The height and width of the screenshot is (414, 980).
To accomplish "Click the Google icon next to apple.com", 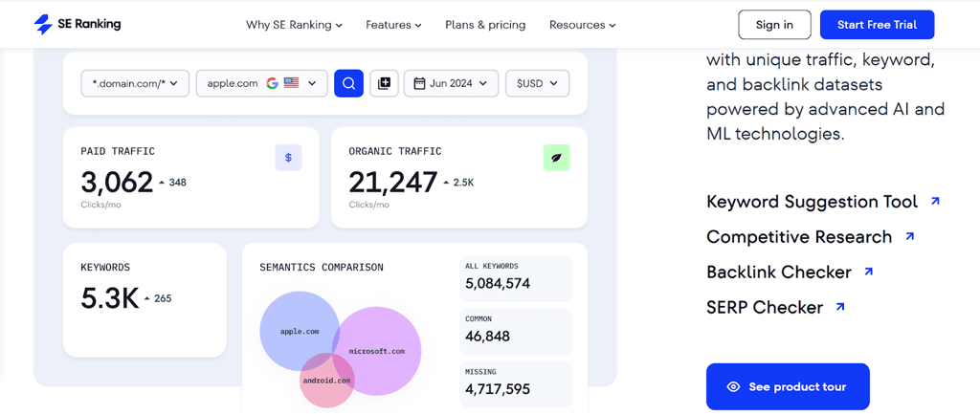I will (x=272, y=83).
